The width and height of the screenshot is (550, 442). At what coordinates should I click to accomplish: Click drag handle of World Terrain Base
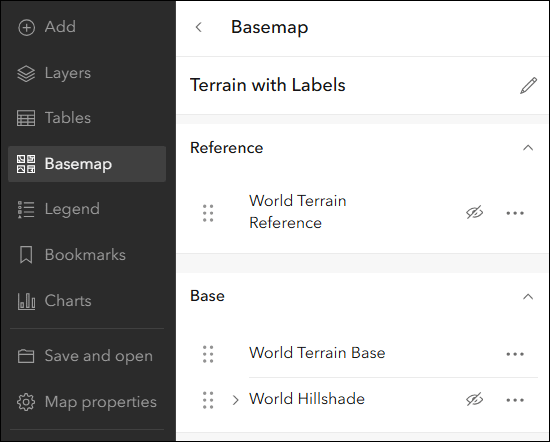208,354
